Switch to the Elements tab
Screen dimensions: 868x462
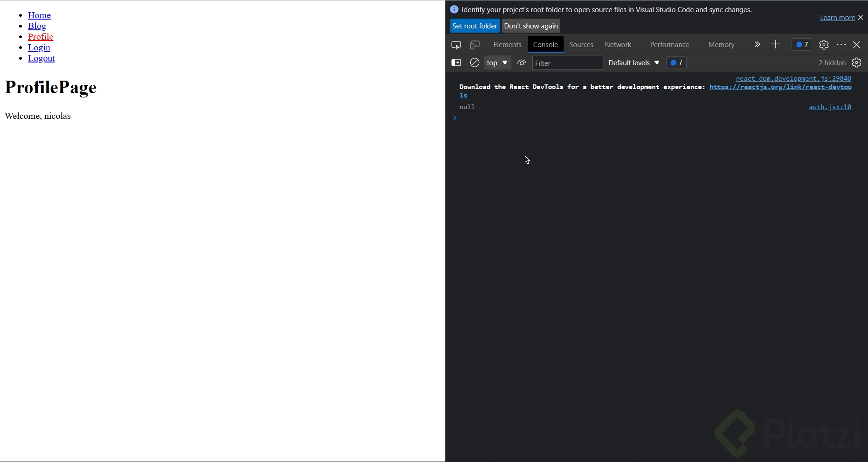click(x=507, y=45)
